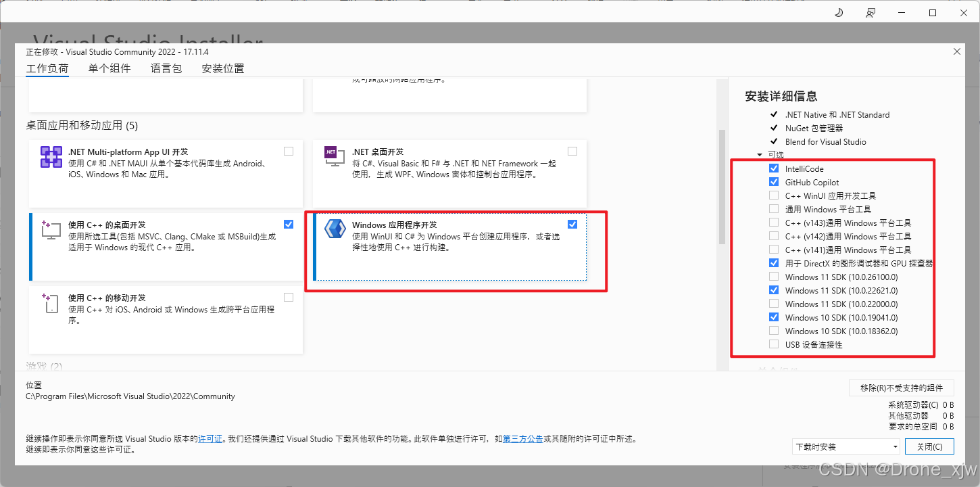Viewport: 980px width, 487px height.
Task: Close the modify dialog with X icon
Action: point(956,51)
